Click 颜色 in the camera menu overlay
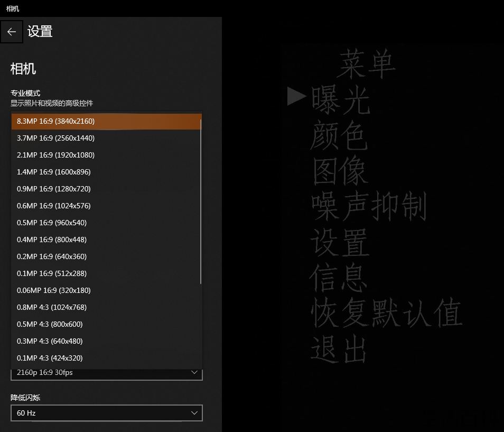Viewport: 504px width, 432px height. pyautogui.click(x=339, y=135)
